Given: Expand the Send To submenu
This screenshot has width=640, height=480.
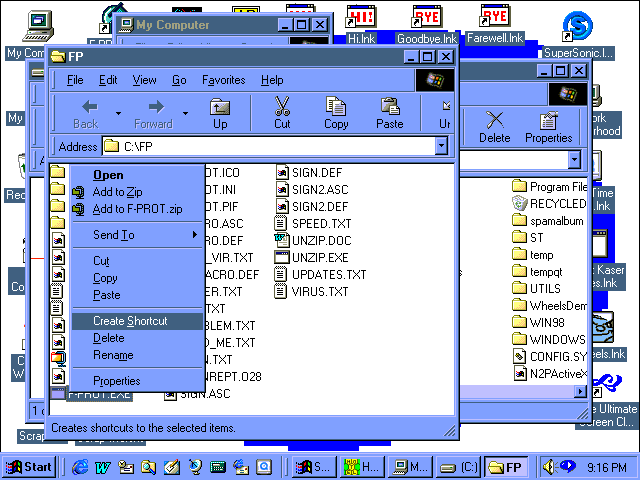Looking at the screenshot, I should [x=137, y=235].
